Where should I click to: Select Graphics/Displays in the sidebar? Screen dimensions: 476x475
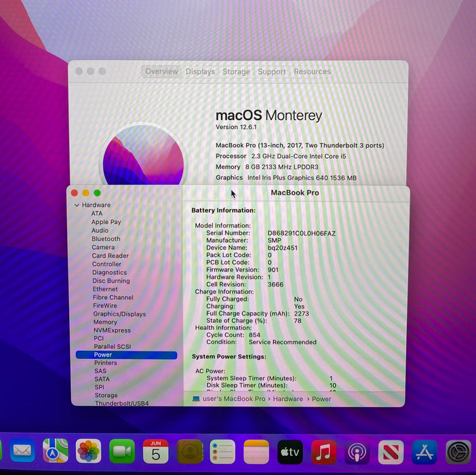pyautogui.click(x=119, y=314)
